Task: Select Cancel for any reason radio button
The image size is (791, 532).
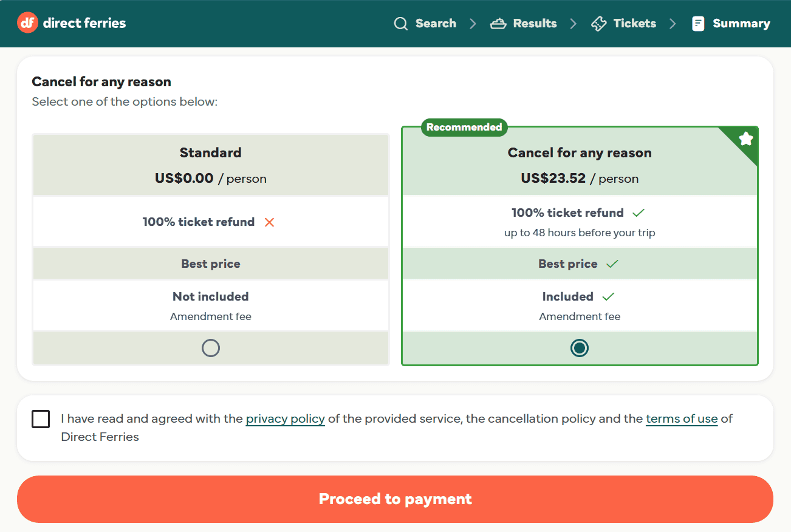Action: [580, 348]
